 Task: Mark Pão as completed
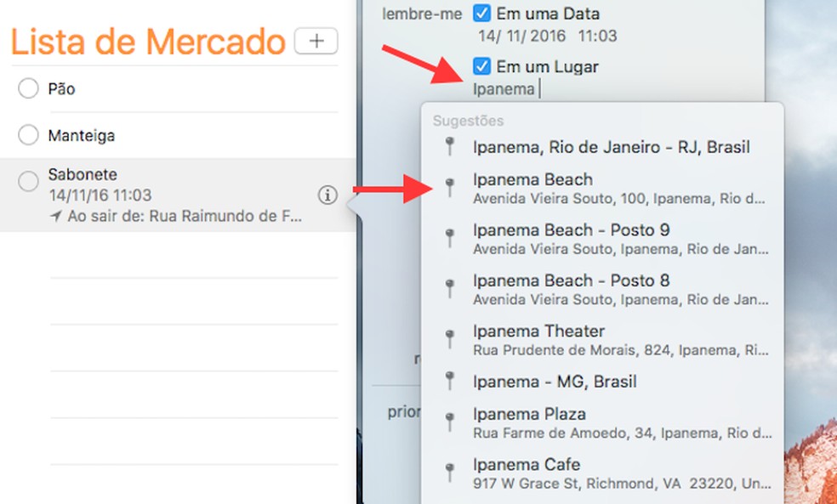tap(26, 88)
